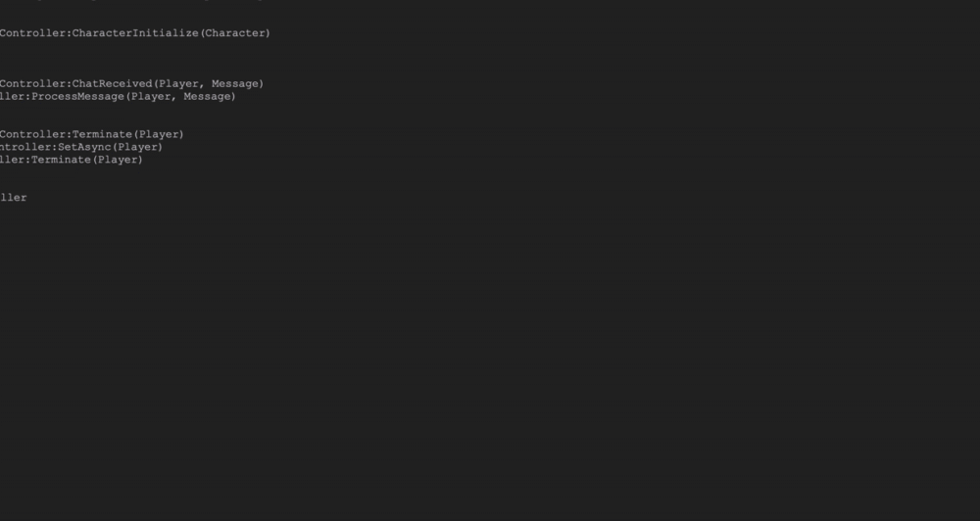Click the ller text before ProcessMessage
Viewport: 980px width, 521px height.
point(13,97)
